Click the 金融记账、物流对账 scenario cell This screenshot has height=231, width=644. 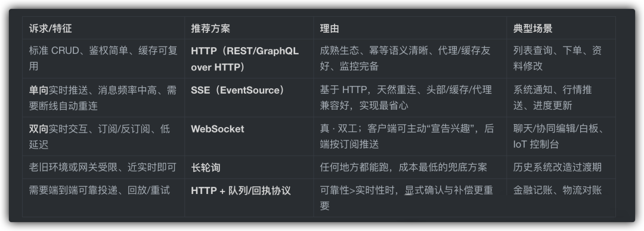tap(561, 198)
